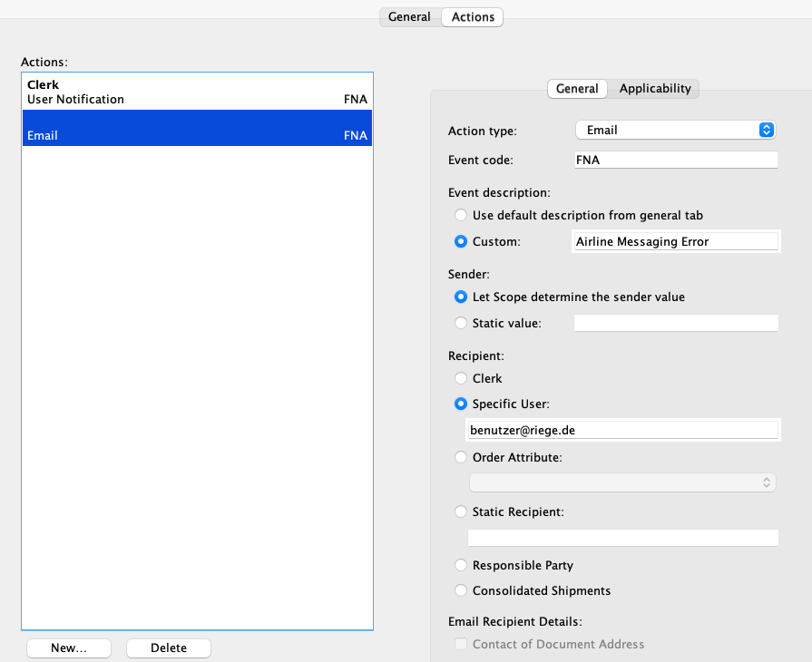Open the General tab of the action details
This screenshot has width=812, height=662.
click(x=577, y=88)
